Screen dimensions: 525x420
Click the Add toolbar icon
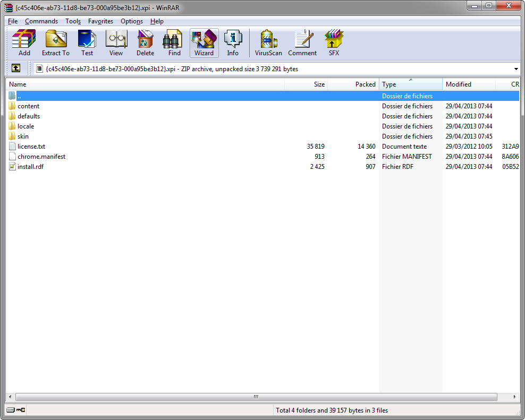pos(24,43)
